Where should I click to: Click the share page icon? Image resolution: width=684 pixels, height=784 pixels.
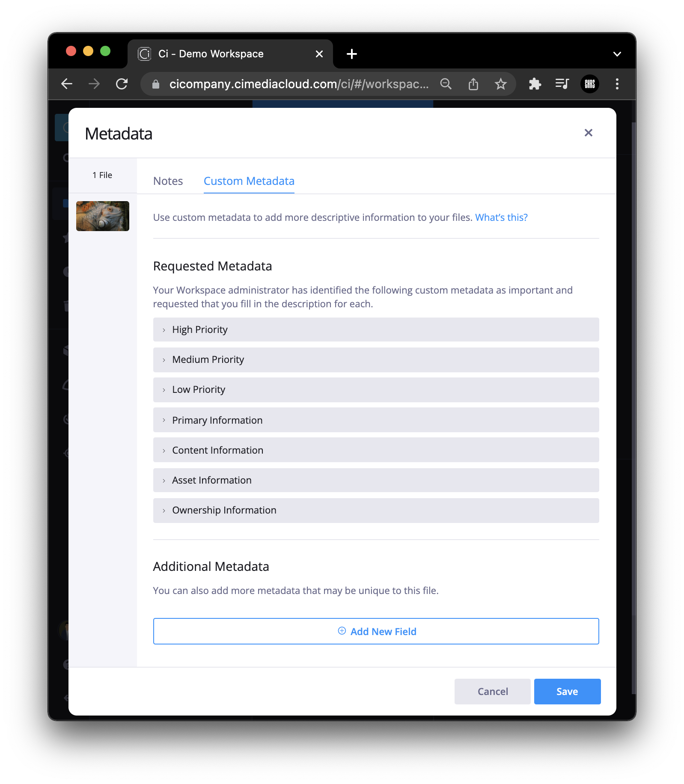coord(473,84)
